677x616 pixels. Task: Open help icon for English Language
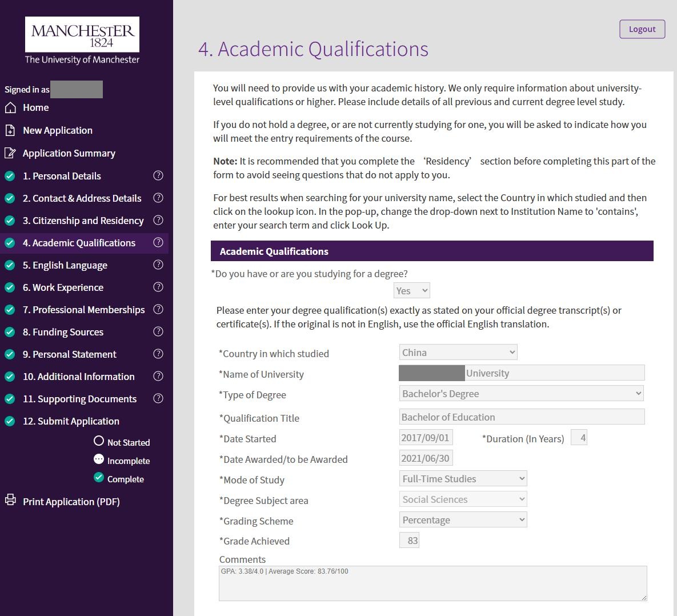tap(159, 265)
